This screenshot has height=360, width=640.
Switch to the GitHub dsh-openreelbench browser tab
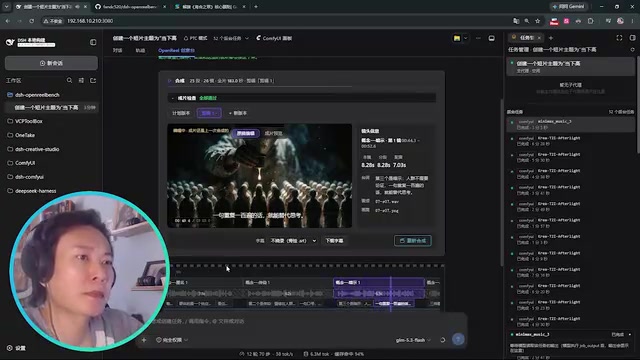tap(130, 7)
